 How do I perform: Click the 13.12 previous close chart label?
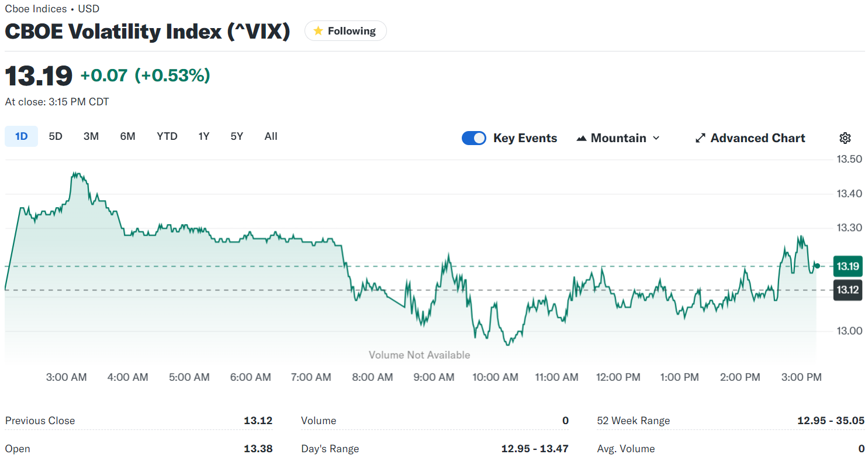pos(848,290)
